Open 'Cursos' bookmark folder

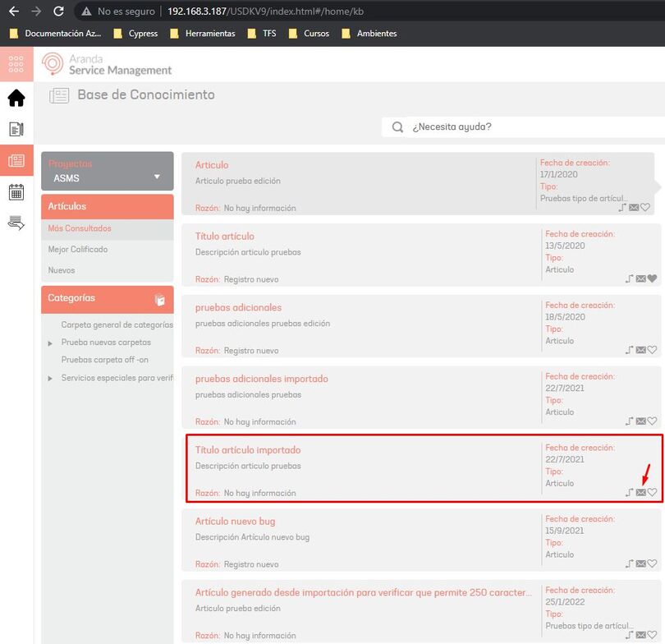click(309, 34)
